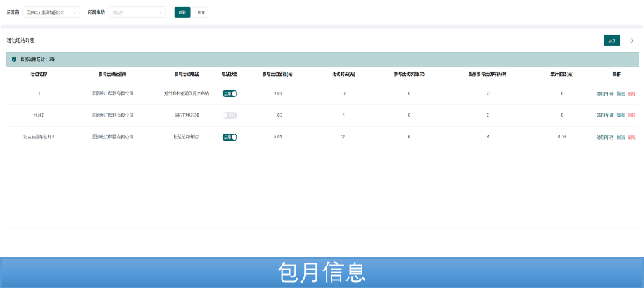Click the activity name column header
The height and width of the screenshot is (289, 644).
point(39,75)
